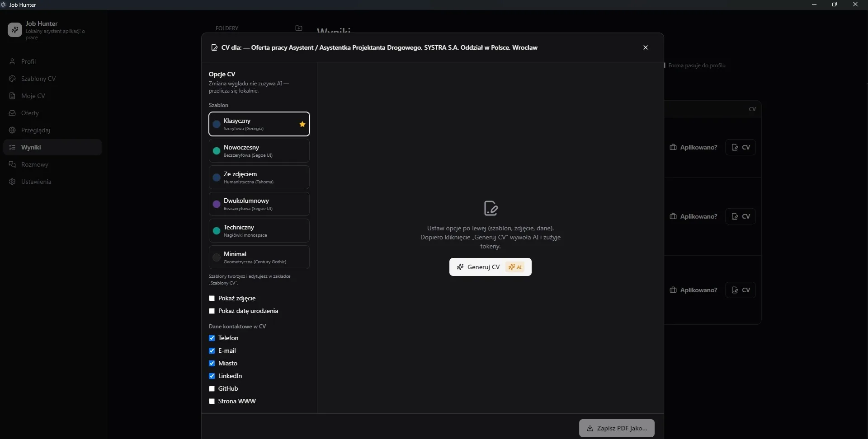
Task: Click the large document edit icon in preview
Action: tap(491, 208)
